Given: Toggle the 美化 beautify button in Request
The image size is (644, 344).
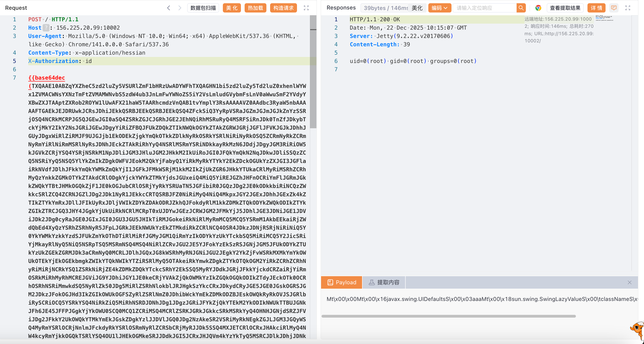Looking at the screenshot, I should click(x=231, y=8).
